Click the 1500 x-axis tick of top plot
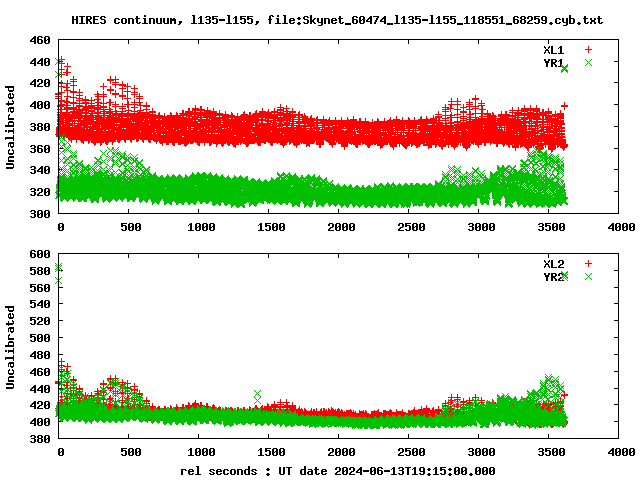Image resolution: width=640 pixels, height=480 pixels. point(271,227)
